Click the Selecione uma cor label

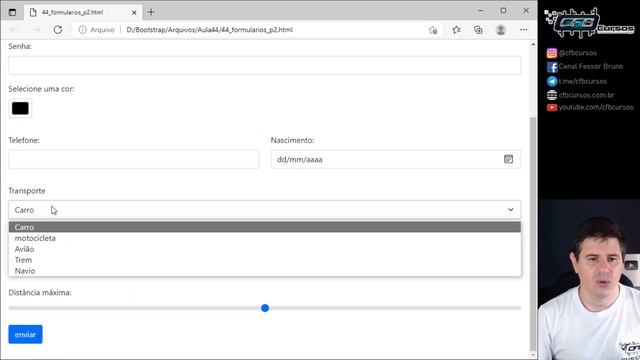tap(41, 89)
